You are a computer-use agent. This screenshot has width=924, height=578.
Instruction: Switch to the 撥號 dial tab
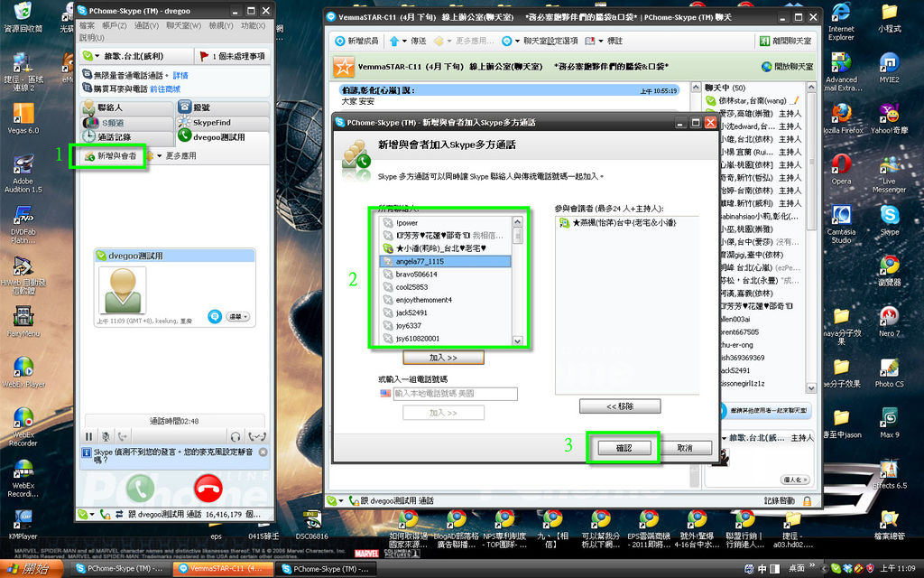[223, 107]
